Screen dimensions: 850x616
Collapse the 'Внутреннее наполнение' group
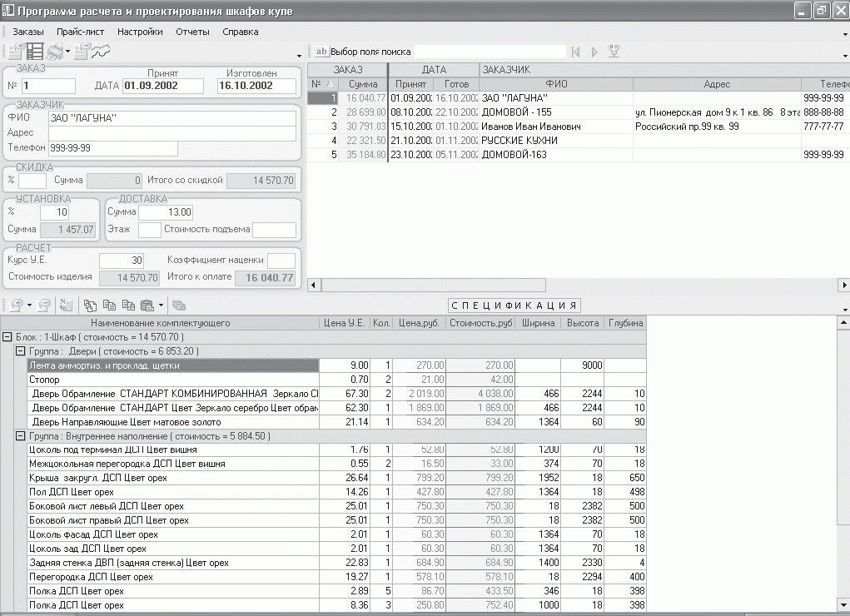point(20,436)
